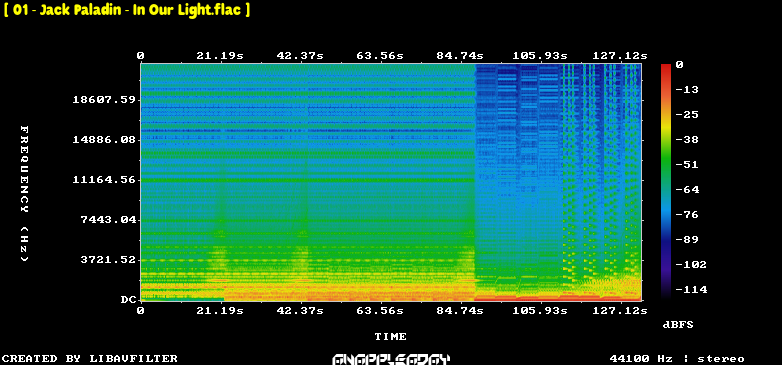
Task: Click the AnAppleADay logo at bottom
Action: pyautogui.click(x=391, y=359)
